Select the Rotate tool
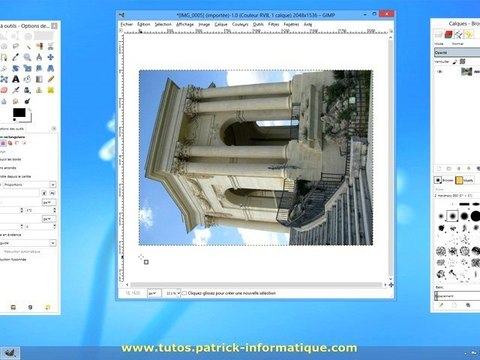 click(16, 68)
